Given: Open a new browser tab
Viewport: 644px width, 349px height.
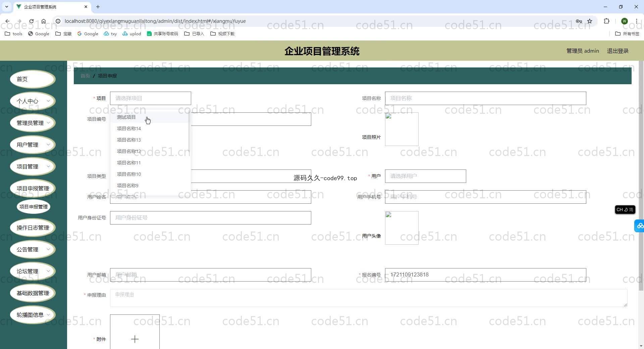Looking at the screenshot, I should pyautogui.click(x=98, y=7).
